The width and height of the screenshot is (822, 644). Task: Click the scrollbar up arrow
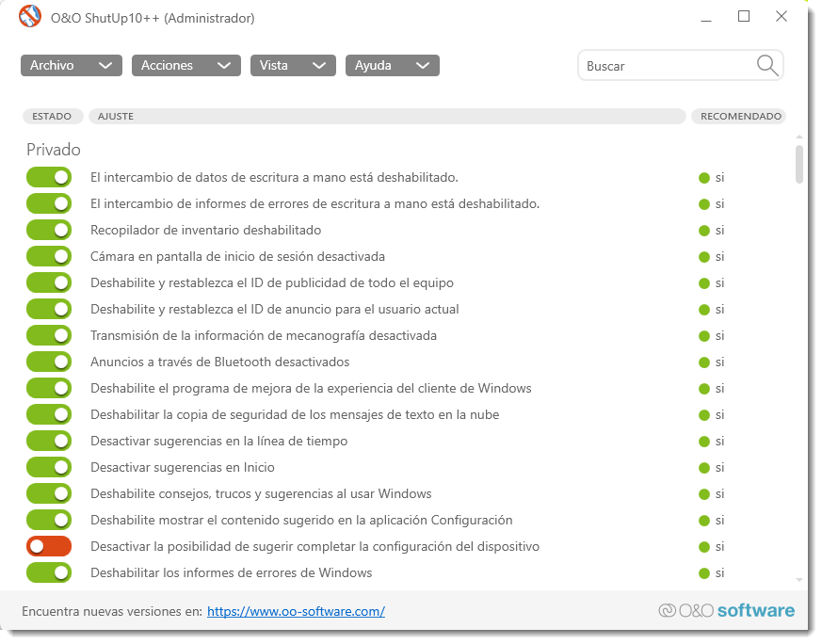(799, 137)
